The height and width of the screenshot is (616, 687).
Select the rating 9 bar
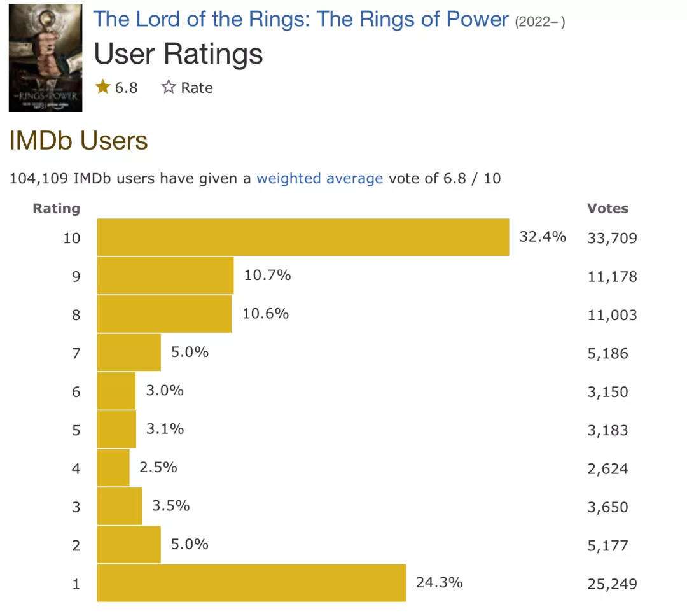(x=165, y=276)
